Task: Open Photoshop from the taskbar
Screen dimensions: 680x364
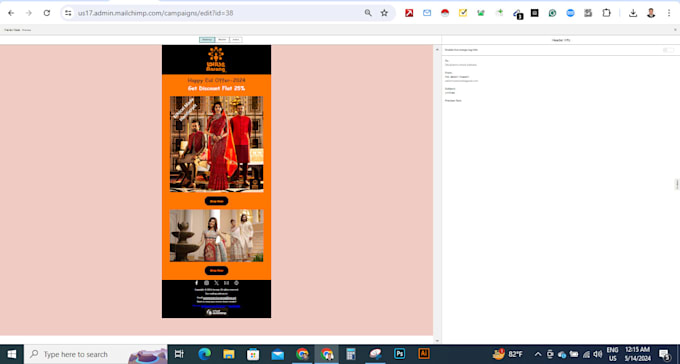Action: click(x=399, y=354)
